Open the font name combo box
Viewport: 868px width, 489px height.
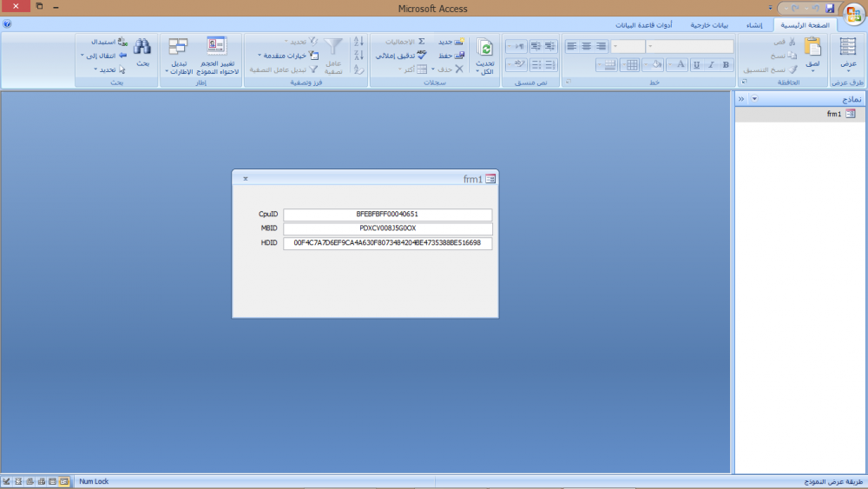pyautogui.click(x=690, y=47)
